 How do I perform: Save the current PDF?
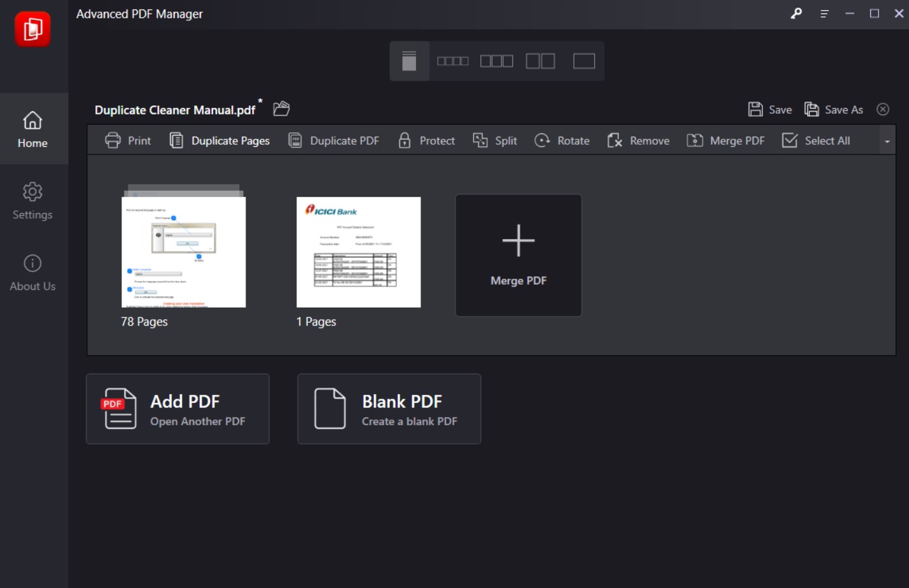pyautogui.click(x=770, y=109)
